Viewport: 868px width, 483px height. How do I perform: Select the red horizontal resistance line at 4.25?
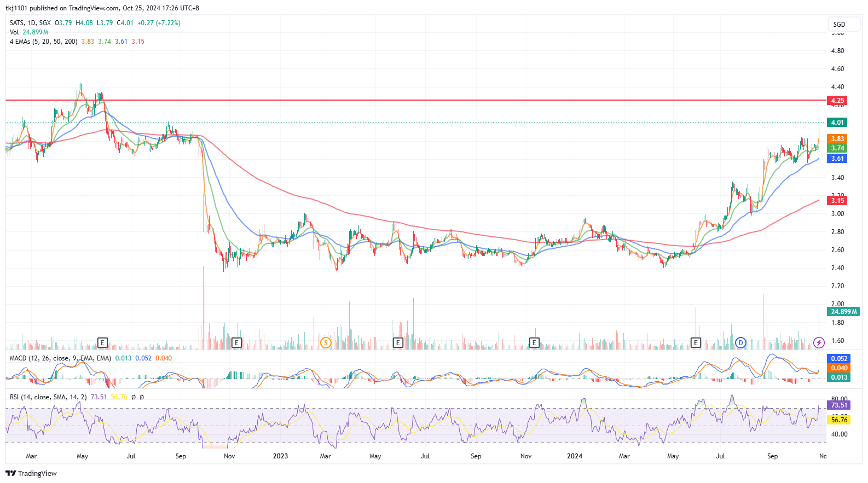click(x=416, y=100)
